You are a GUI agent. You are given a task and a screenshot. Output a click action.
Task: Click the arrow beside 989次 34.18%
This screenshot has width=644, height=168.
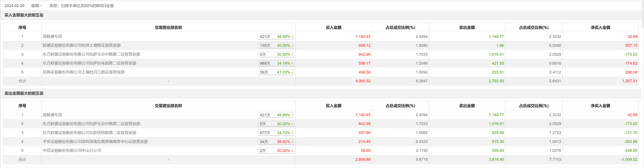292,63
